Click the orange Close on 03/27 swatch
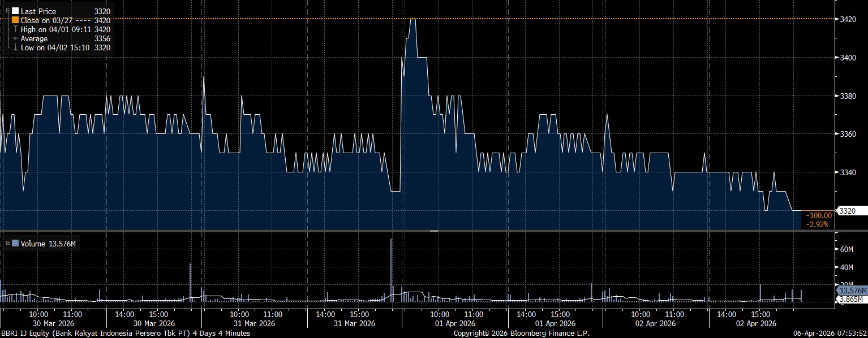 15,20
